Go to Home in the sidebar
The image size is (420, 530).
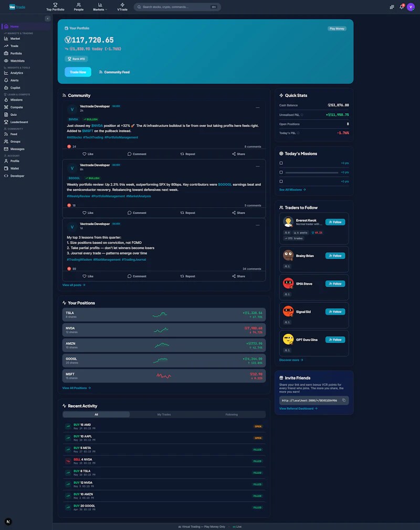[x=26, y=26]
